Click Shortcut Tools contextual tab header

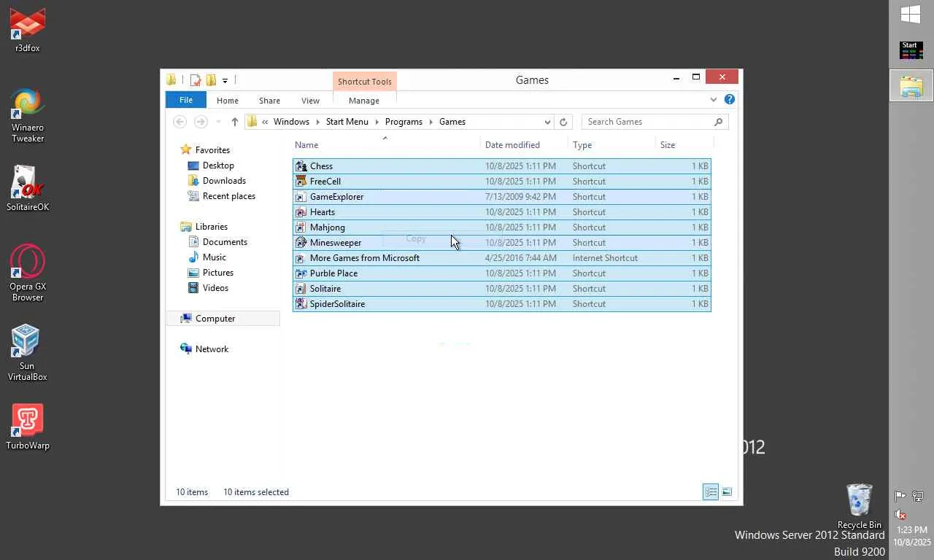coord(365,82)
